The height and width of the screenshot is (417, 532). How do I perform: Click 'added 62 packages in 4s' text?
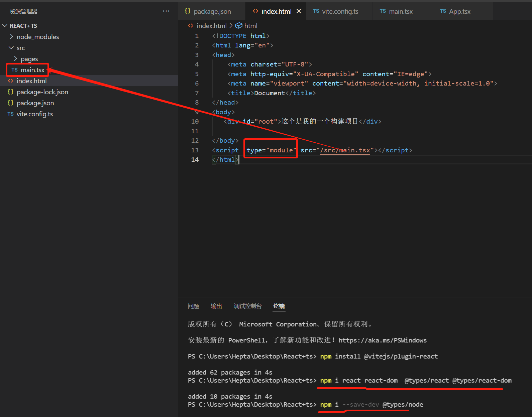[230, 373]
